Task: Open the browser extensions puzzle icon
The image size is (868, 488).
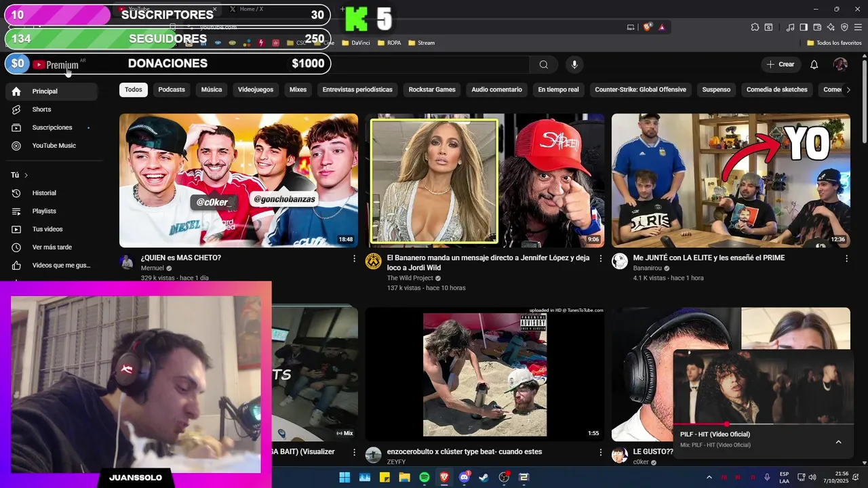Action: coord(755,27)
